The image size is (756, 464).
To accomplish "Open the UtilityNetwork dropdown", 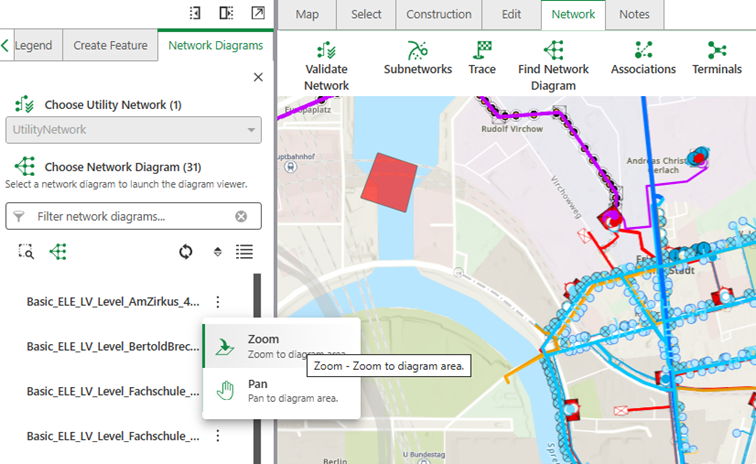I will [134, 130].
